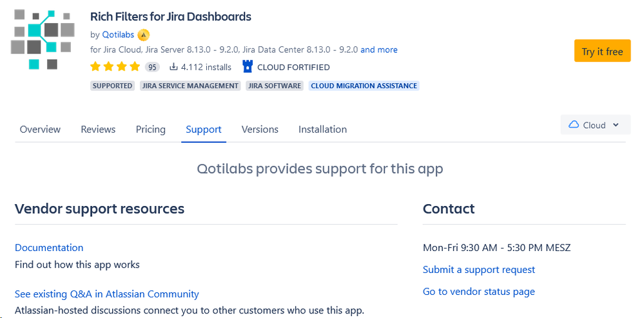644x318 pixels.
Task: Go to the Installation tab
Action: (322, 129)
